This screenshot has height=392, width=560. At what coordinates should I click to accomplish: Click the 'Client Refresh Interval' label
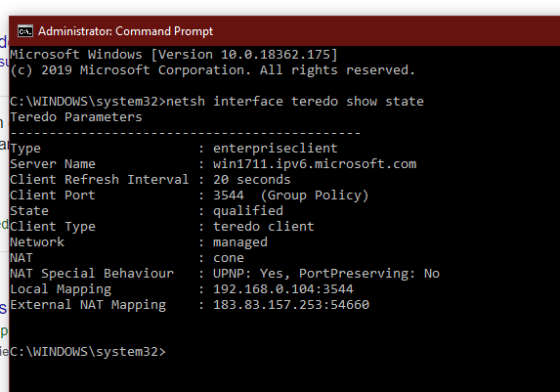click(100, 180)
